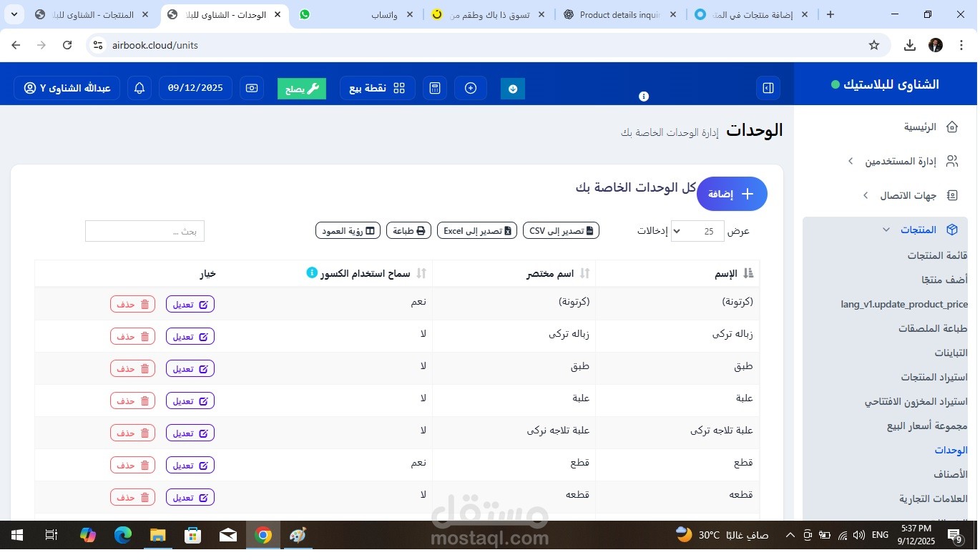Click the green wrench repair icon

coord(300,87)
